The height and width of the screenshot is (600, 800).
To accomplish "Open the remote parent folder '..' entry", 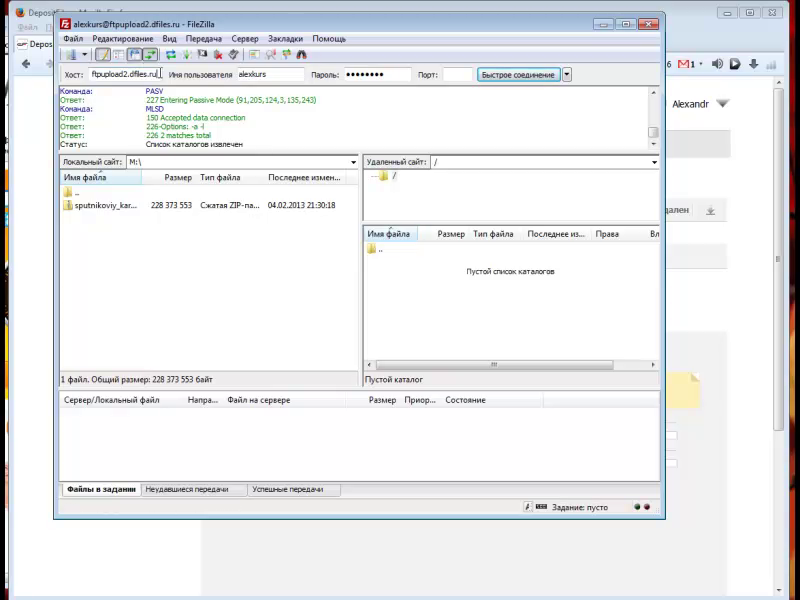I will 375,249.
